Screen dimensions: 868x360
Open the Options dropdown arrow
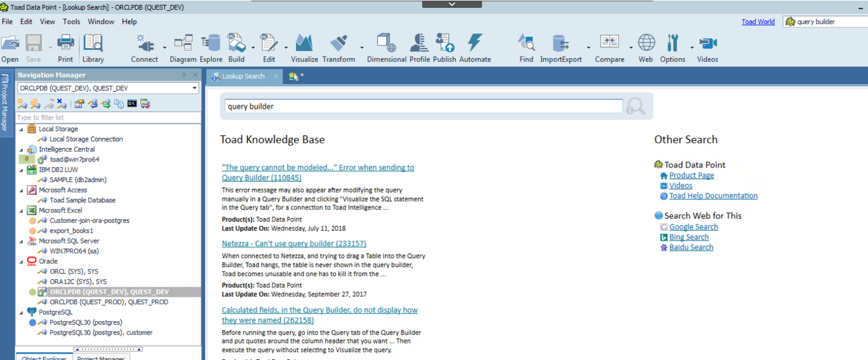point(692,47)
